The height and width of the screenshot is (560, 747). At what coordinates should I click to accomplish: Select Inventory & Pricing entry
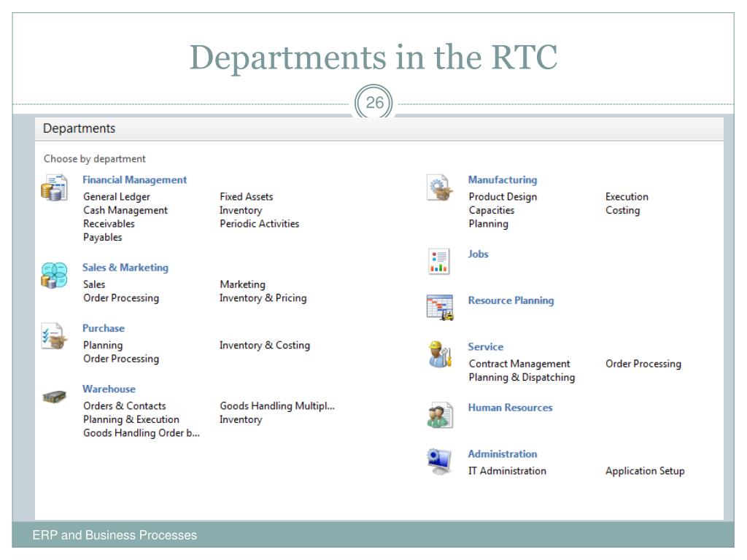click(x=263, y=298)
